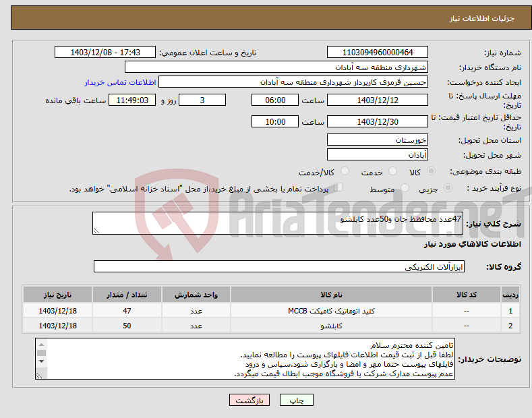Select the کالا radio button

coord(431,171)
